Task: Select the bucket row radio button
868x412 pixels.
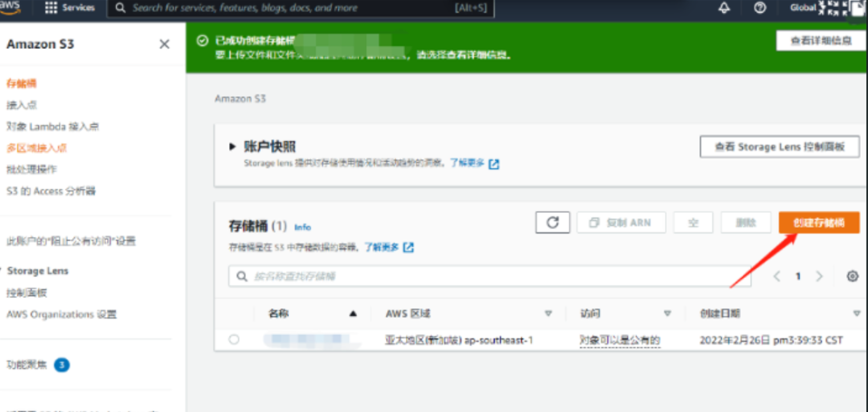Action: pyautogui.click(x=234, y=340)
